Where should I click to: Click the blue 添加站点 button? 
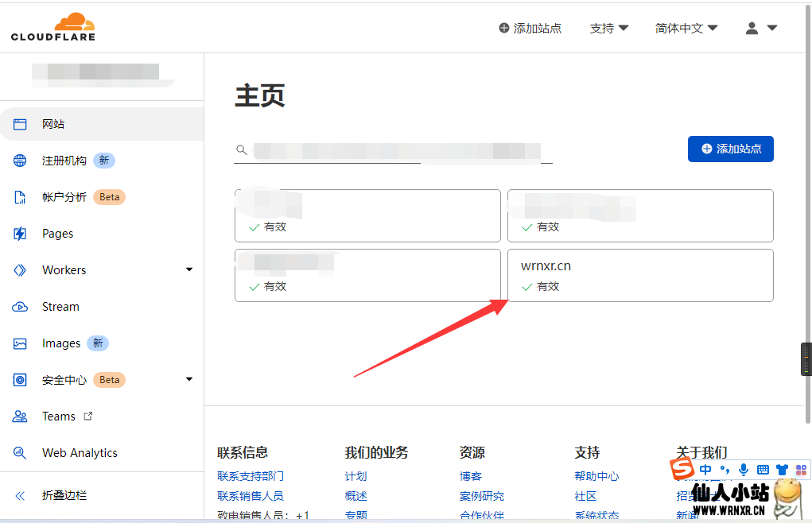pyautogui.click(x=731, y=149)
